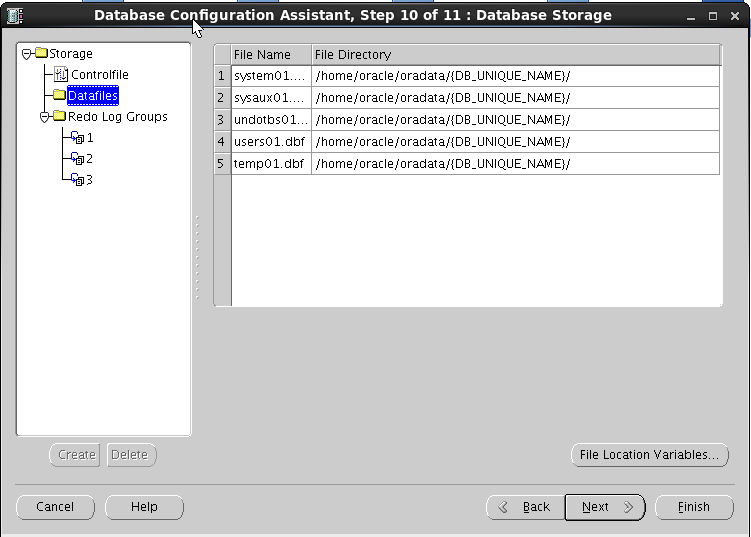Image resolution: width=751 pixels, height=537 pixels.
Task: Click the undotbs01 file name cell
Action: coord(271,120)
